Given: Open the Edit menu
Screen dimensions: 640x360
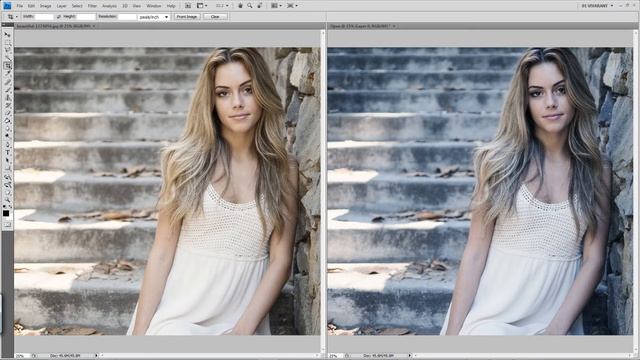Looking at the screenshot, I should [31, 6].
